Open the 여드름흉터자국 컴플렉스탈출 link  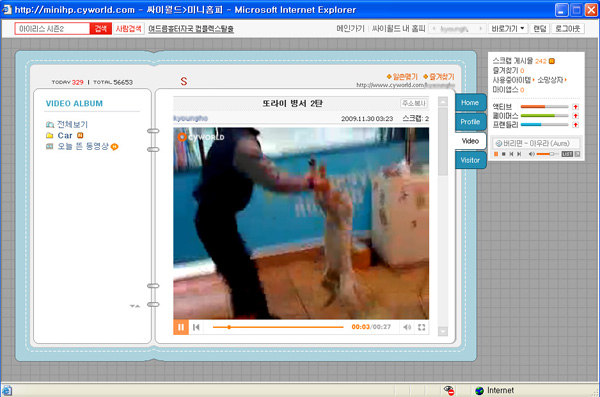(191, 29)
